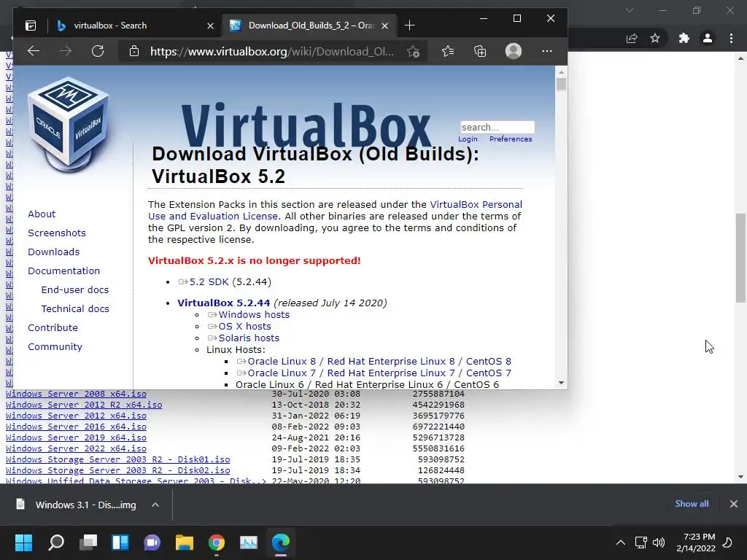
Task: Click the Edge forward arrow
Action: click(x=65, y=51)
